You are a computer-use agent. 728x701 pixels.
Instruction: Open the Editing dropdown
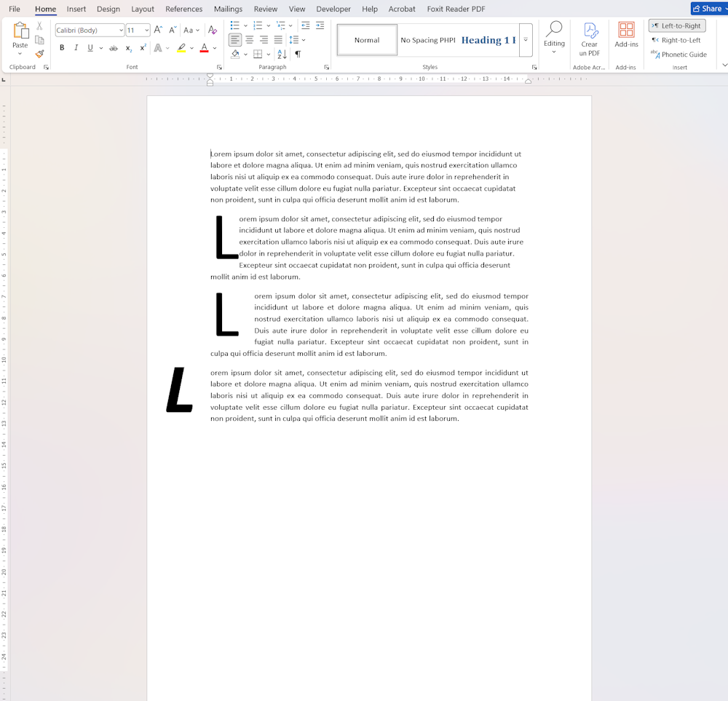point(554,38)
